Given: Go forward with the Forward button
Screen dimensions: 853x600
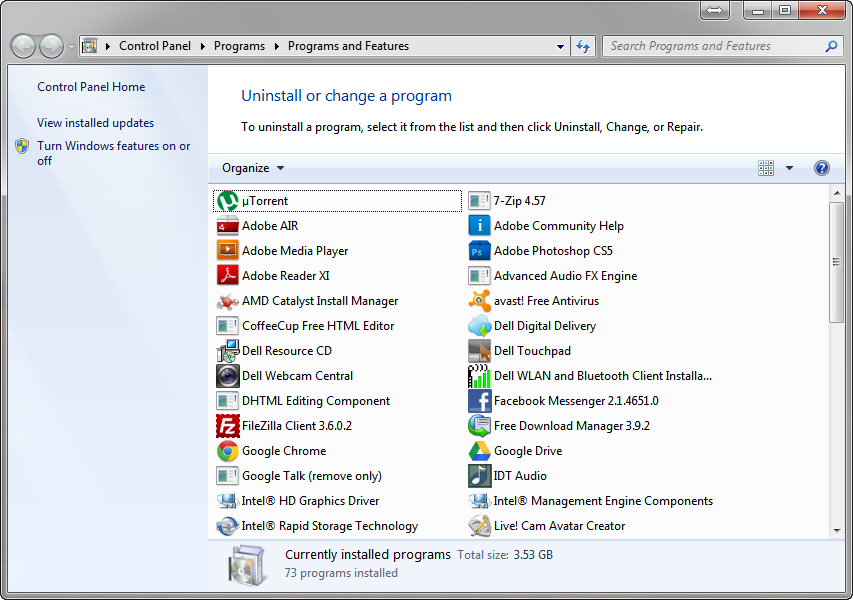Looking at the screenshot, I should [52, 47].
